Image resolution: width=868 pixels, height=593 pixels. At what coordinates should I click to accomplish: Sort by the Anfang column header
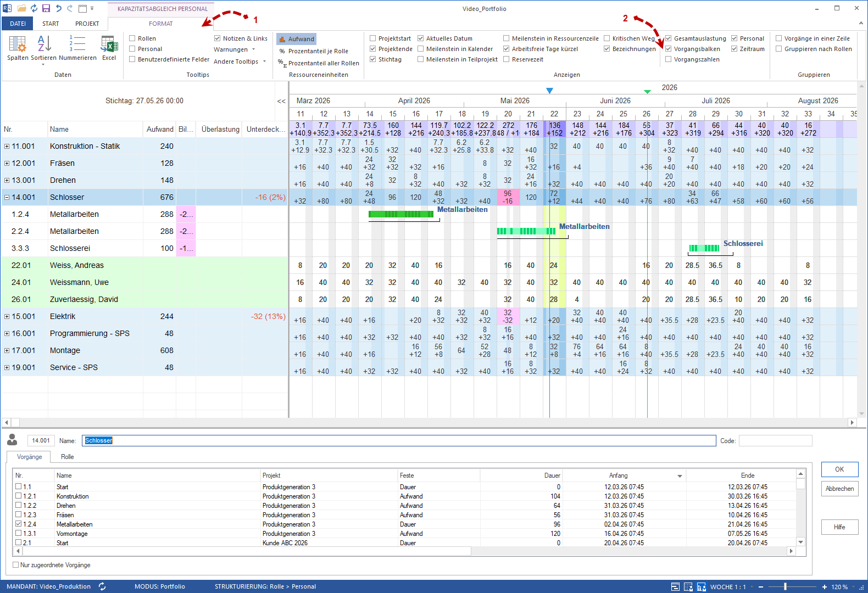coord(624,475)
